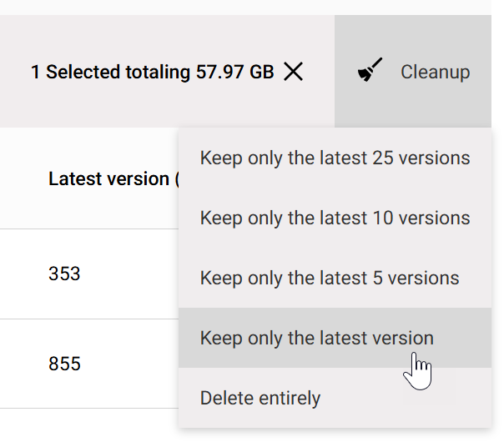Choose Keep only the latest version

point(317,339)
